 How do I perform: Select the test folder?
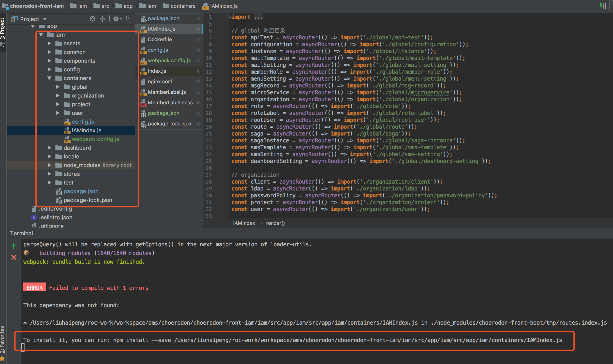(68, 182)
